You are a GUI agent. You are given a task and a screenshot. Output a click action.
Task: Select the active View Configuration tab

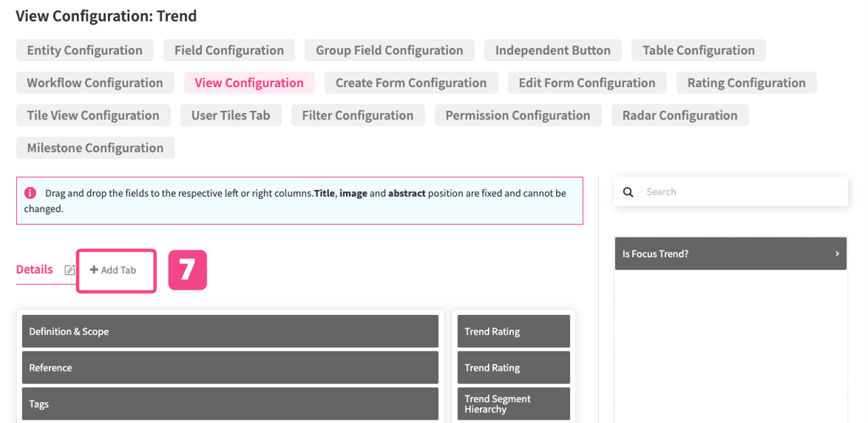[249, 83]
